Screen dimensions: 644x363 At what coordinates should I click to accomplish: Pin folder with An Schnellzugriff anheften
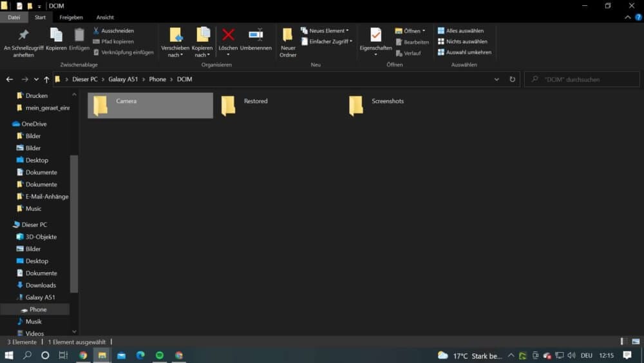point(23,43)
